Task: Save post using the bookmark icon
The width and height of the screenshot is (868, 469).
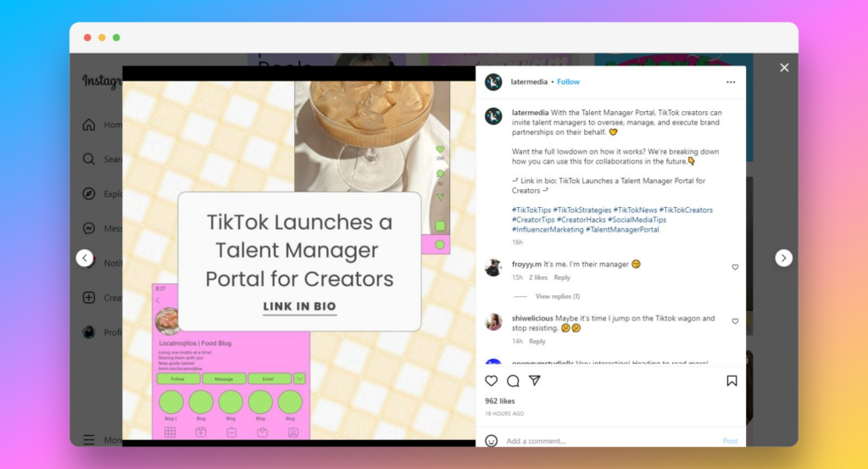Action: pos(732,381)
